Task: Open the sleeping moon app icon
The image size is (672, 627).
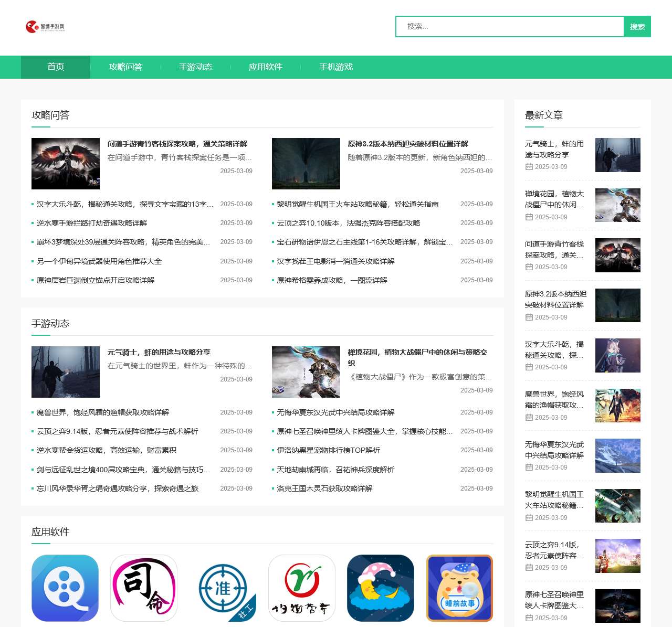Action: (381, 588)
